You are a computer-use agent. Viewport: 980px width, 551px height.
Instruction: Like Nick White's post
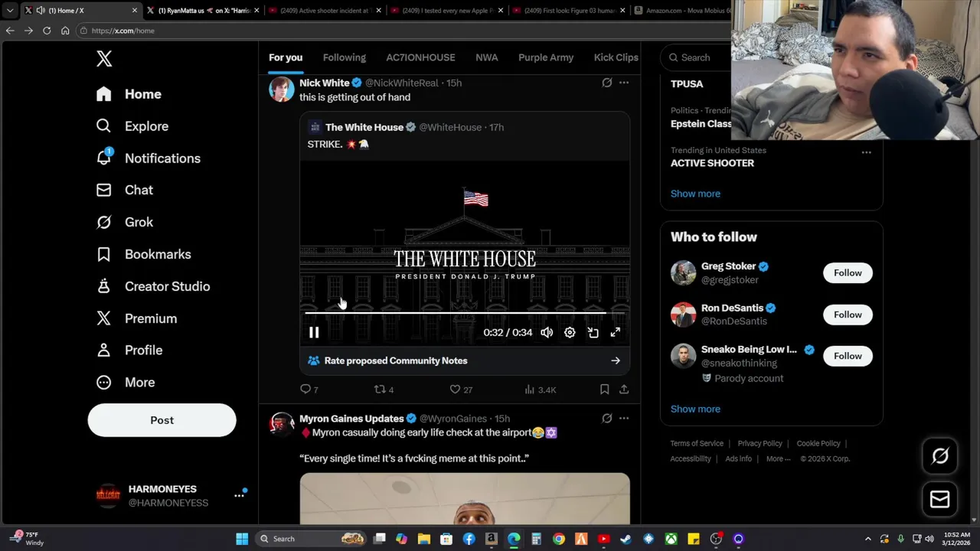click(x=461, y=390)
